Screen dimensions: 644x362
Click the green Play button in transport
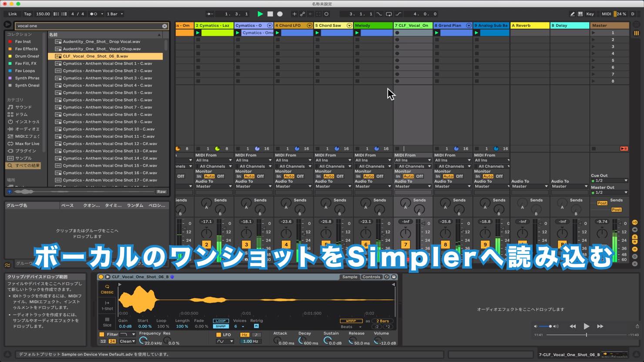click(x=260, y=14)
